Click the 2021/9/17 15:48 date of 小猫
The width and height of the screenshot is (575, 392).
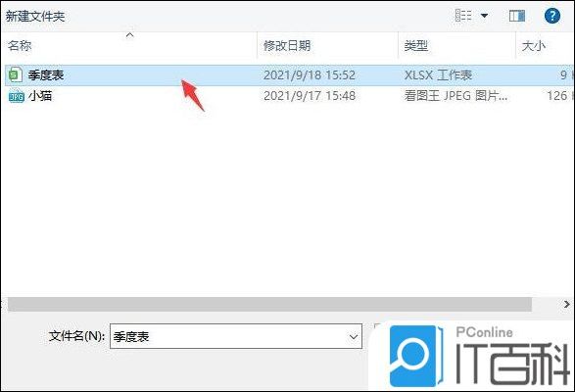(310, 96)
